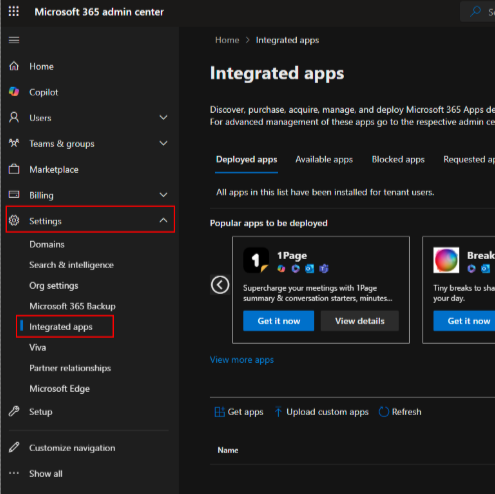Click the Marketplace label in sidebar
Screen dimensions: 495x494
point(54,169)
